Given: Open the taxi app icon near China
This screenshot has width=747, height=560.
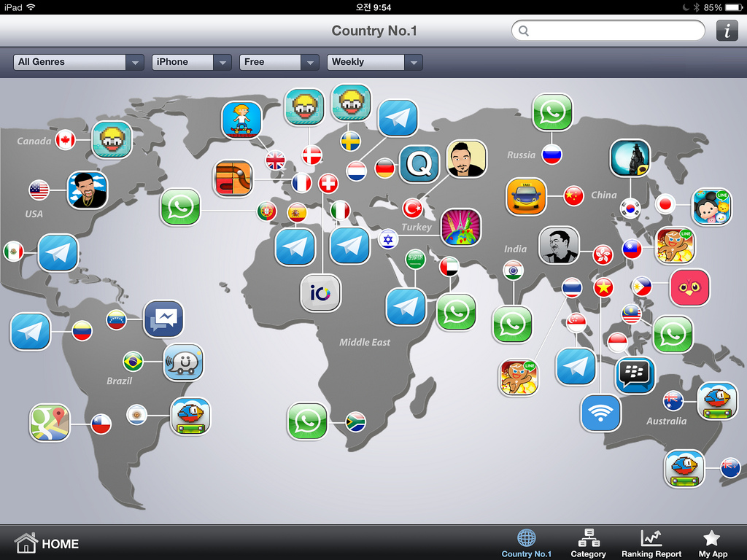Looking at the screenshot, I should [x=526, y=197].
